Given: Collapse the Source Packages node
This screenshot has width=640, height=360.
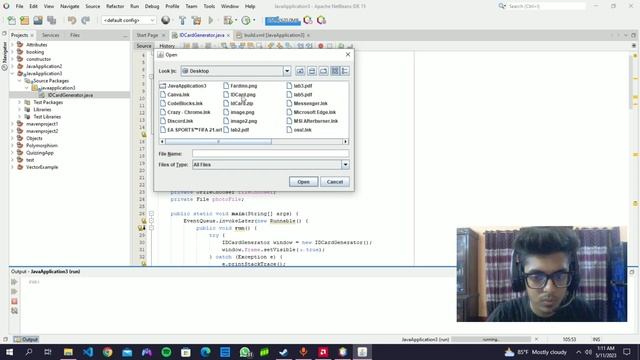Looking at the screenshot, I should point(20,81).
